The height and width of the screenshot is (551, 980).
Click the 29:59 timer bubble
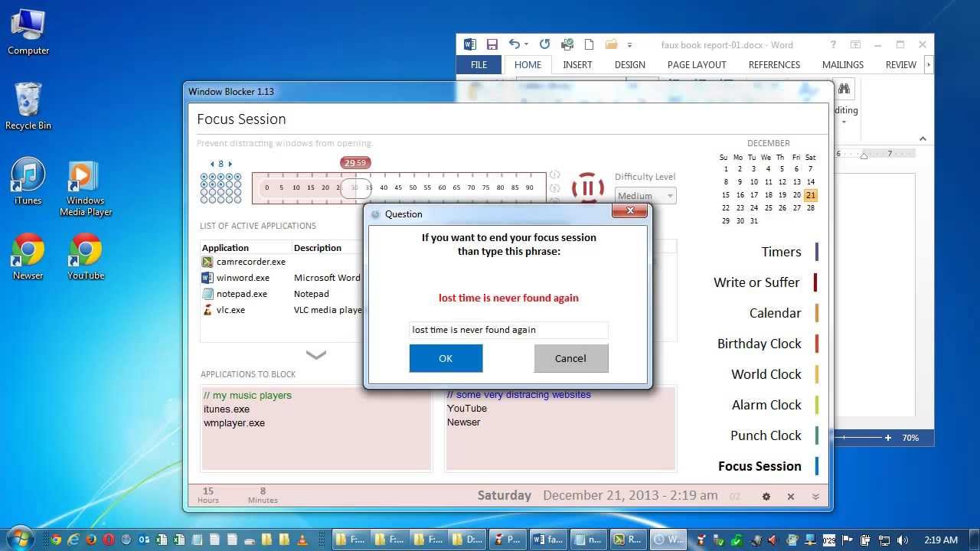pyautogui.click(x=355, y=162)
